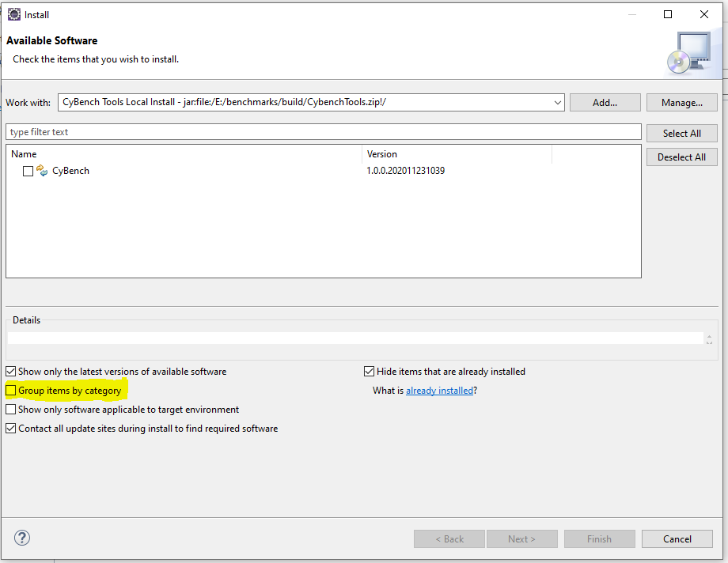Maximize the Install window

coord(668,14)
